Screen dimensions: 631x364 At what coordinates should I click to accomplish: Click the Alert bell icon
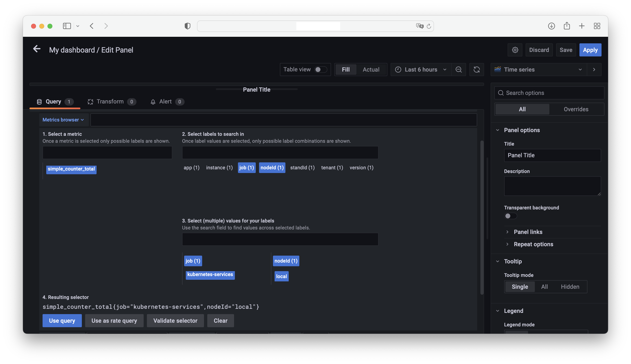[x=153, y=101]
